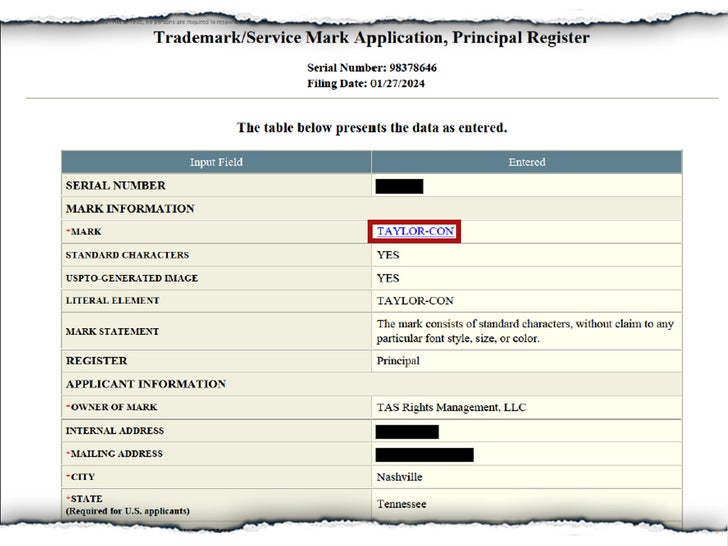Screen dimensions: 728x546
Task: Click the MARK INFORMATION section header
Action: [130, 209]
